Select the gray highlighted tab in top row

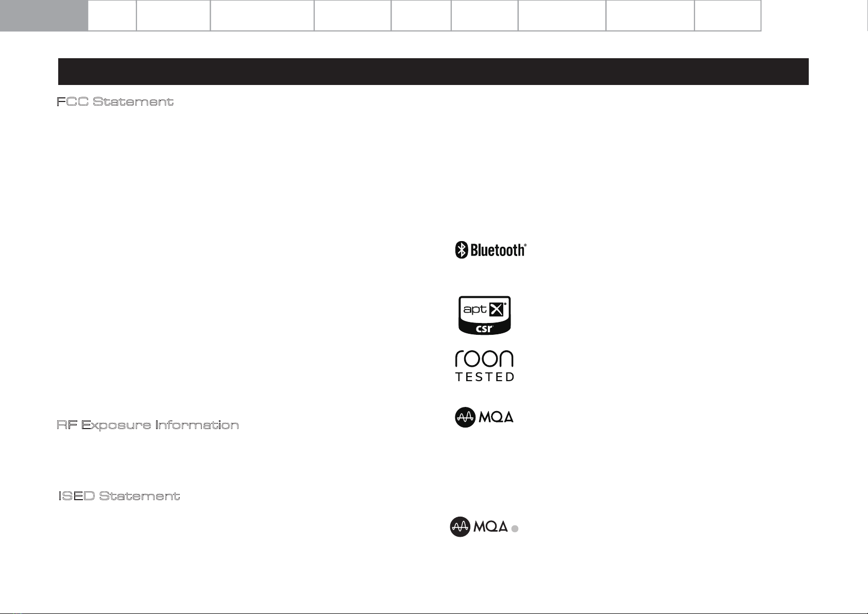44,15
